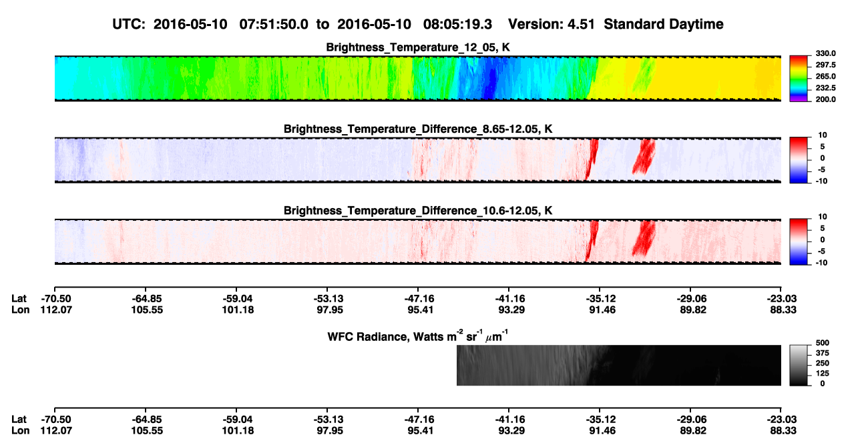Click longitude "89.82" under the brightness temperature panels
The image size is (868, 445).
tap(692, 310)
